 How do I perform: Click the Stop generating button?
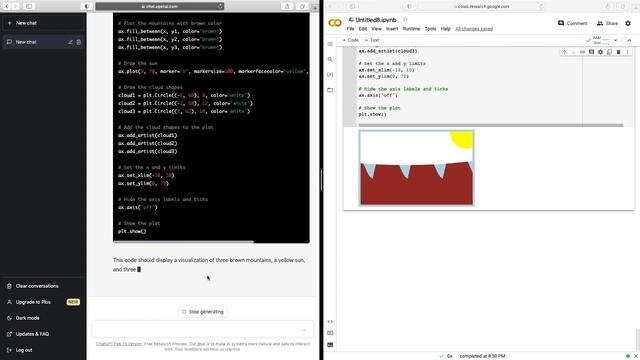[x=203, y=312]
